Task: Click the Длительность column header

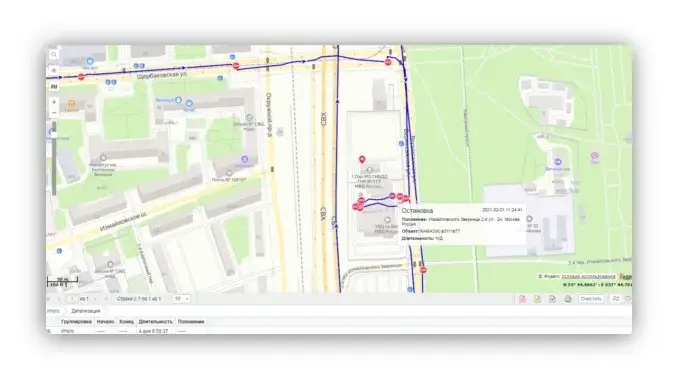Action: point(156,322)
